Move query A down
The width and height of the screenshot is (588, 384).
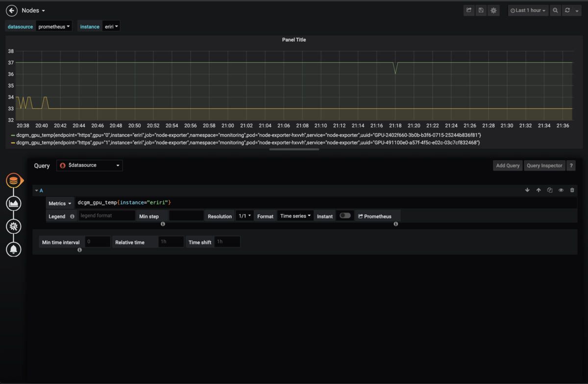pos(527,190)
